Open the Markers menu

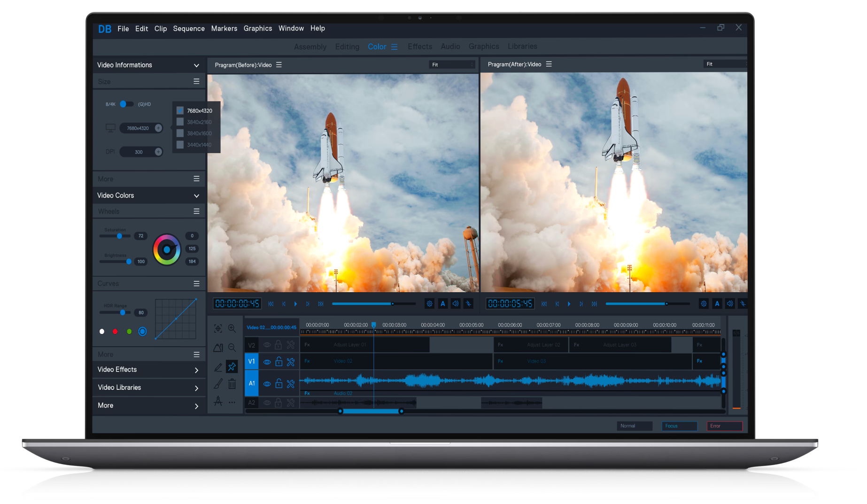pos(224,29)
